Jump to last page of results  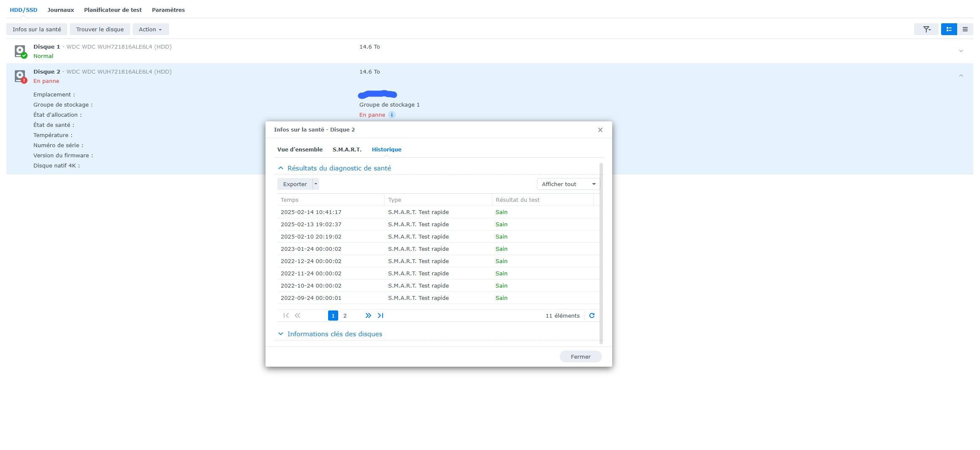tap(380, 316)
